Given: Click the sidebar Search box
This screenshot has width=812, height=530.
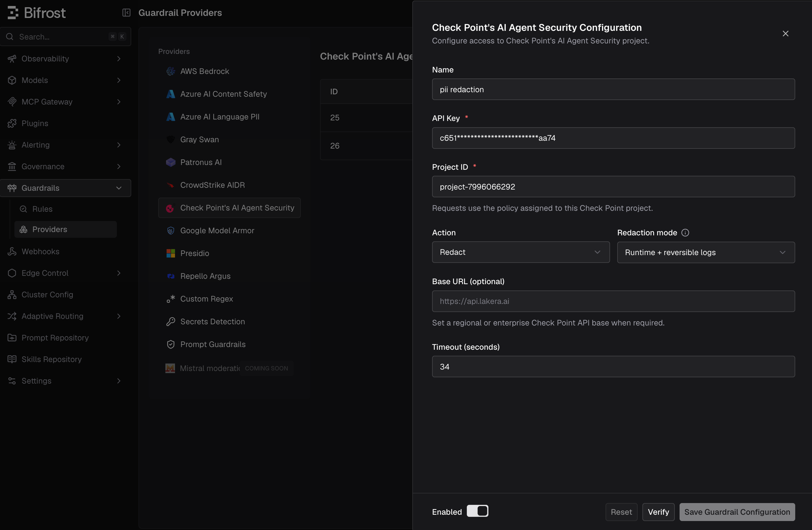Looking at the screenshot, I should tap(66, 37).
